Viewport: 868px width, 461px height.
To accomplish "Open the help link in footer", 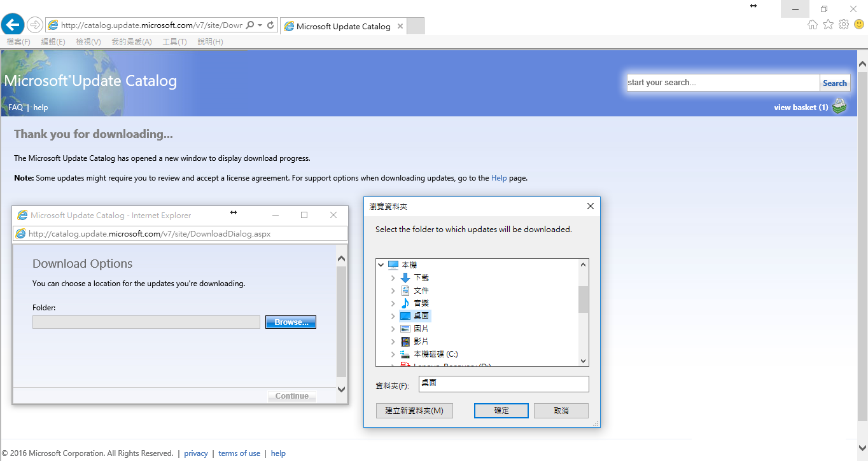I will pos(278,453).
